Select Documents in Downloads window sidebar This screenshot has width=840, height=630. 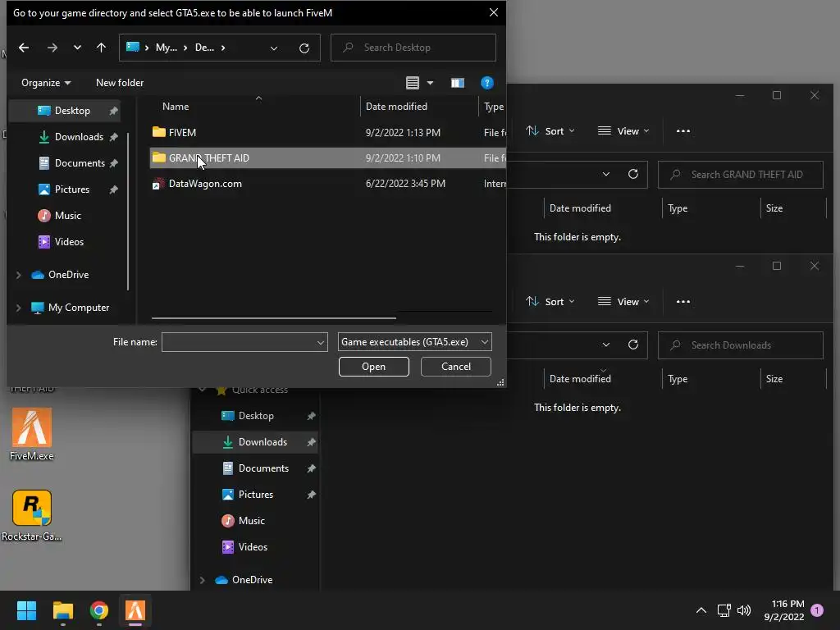256,468
